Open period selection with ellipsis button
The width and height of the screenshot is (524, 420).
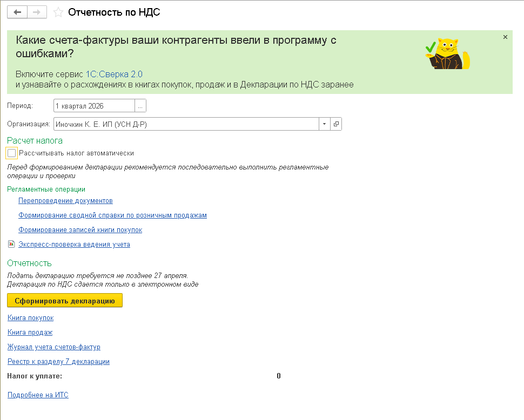(x=140, y=106)
